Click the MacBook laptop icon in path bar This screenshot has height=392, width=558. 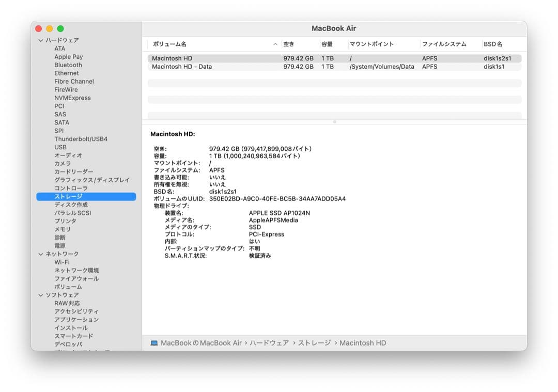(154, 343)
